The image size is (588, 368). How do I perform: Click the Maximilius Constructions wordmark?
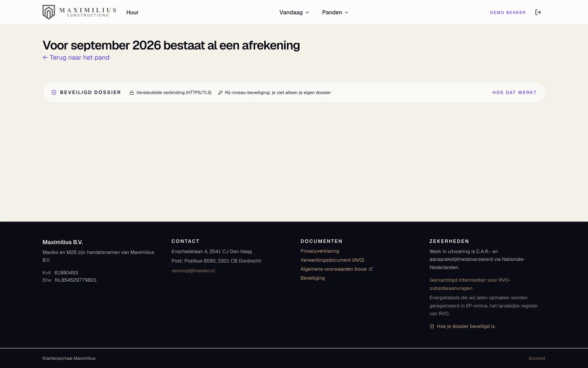click(x=88, y=12)
